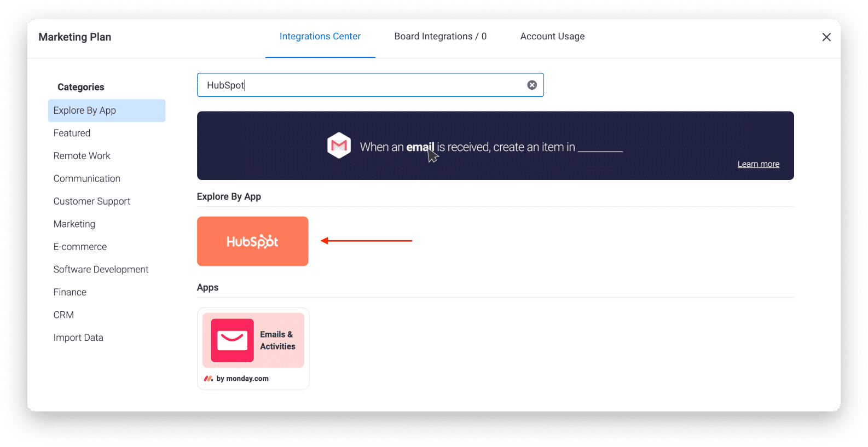The width and height of the screenshot is (868, 447).
Task: Browse the E-commerce category
Action: 80,247
